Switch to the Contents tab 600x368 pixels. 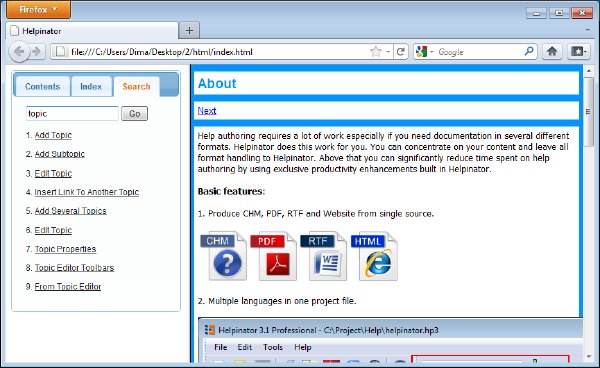tap(42, 86)
